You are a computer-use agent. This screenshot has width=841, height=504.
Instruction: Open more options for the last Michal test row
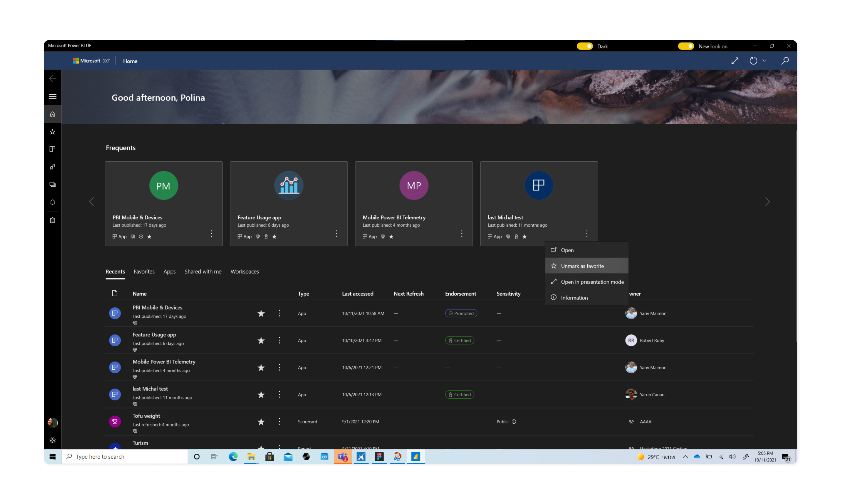(279, 394)
